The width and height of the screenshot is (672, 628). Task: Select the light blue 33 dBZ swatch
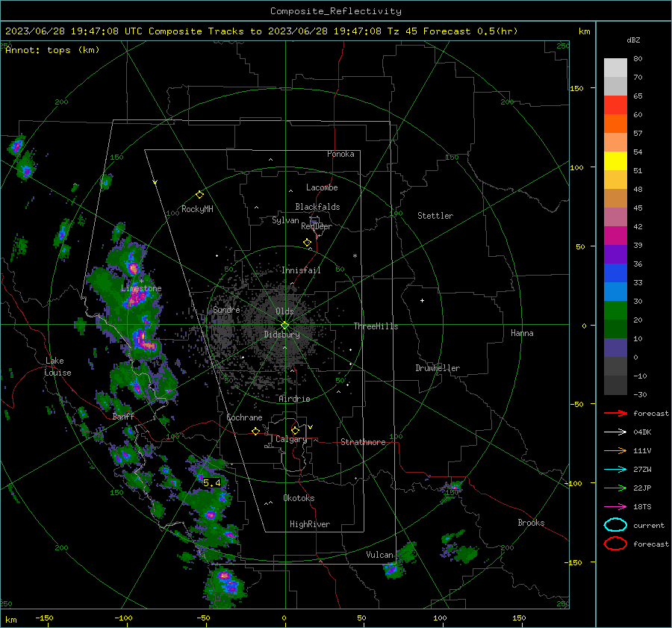[x=615, y=291]
